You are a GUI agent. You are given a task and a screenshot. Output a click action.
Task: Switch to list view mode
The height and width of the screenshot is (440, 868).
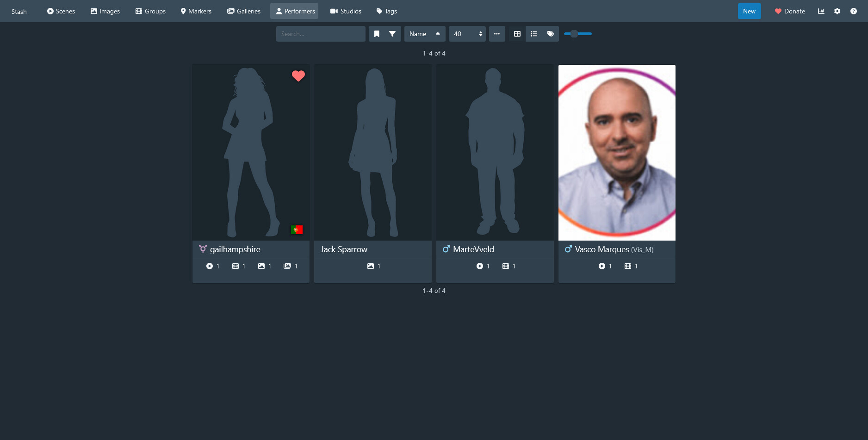(x=534, y=34)
